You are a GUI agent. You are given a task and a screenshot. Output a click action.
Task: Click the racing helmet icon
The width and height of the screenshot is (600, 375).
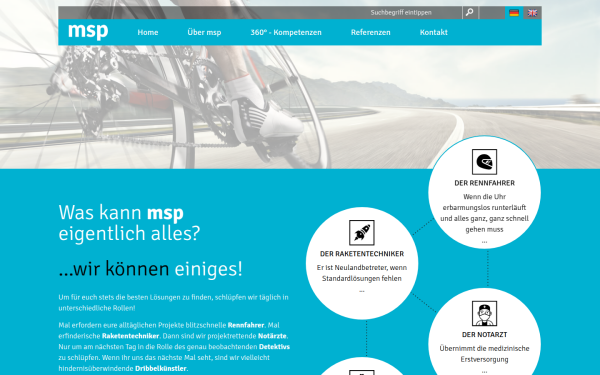coord(484,161)
